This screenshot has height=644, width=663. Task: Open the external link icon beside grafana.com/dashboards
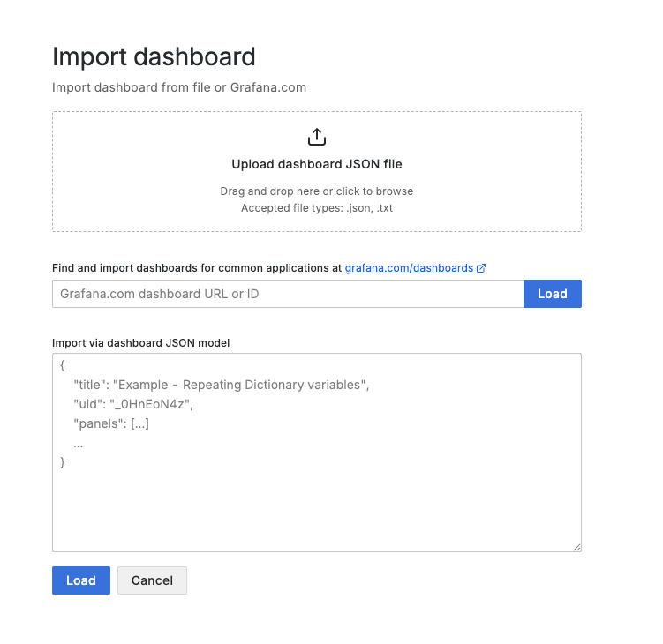coord(481,268)
